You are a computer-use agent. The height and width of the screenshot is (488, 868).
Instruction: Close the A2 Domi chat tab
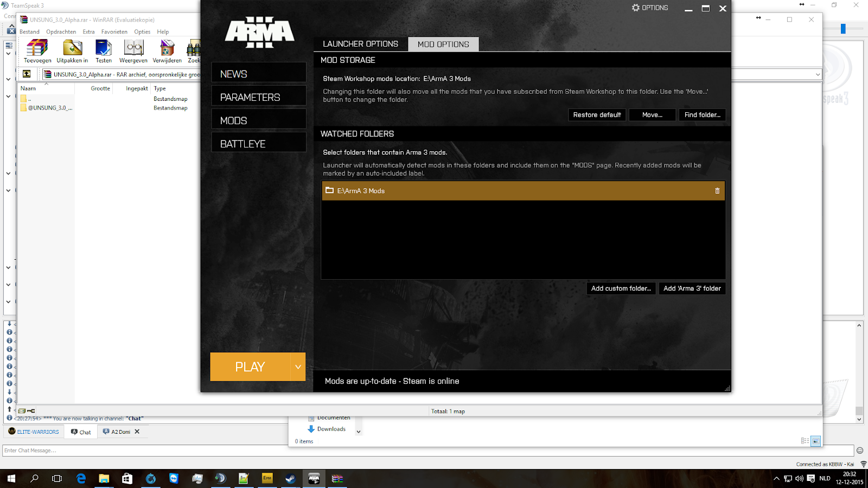[137, 432]
